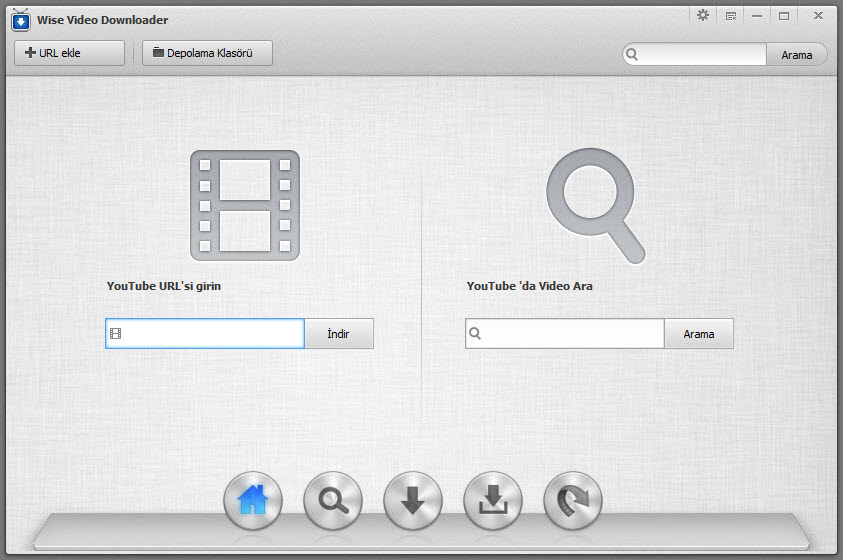This screenshot has width=843, height=560.
Task: Focus the YouTube URL input field
Action: [x=205, y=334]
